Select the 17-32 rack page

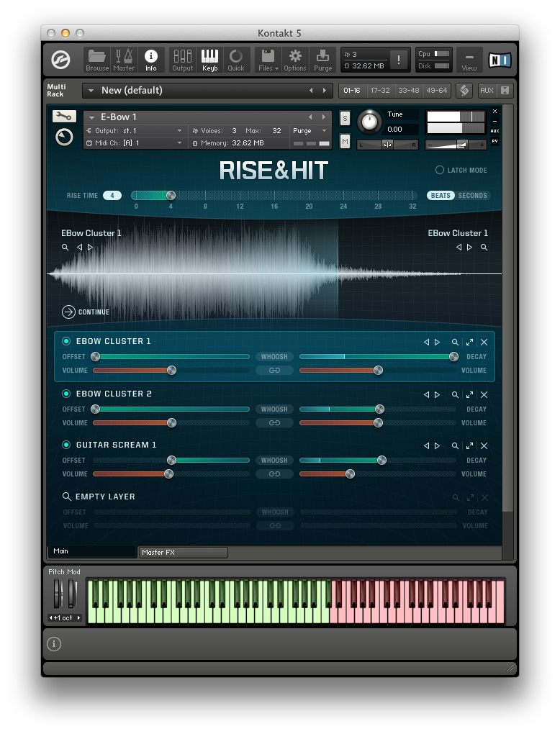(380, 91)
